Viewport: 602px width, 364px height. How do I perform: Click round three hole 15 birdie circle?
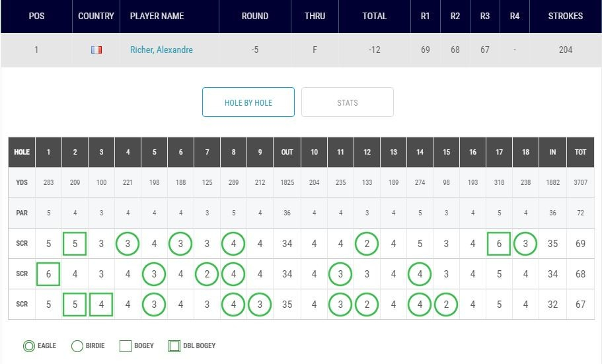[x=446, y=305]
